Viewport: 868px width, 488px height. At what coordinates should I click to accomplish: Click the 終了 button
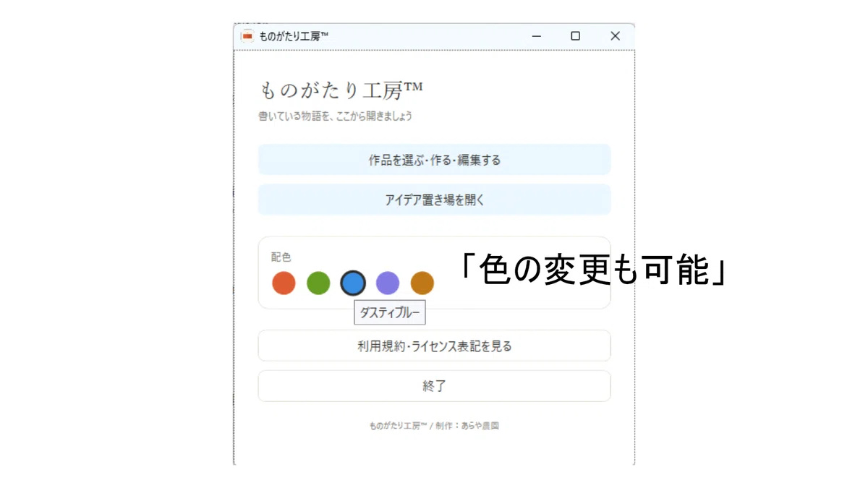point(434,386)
